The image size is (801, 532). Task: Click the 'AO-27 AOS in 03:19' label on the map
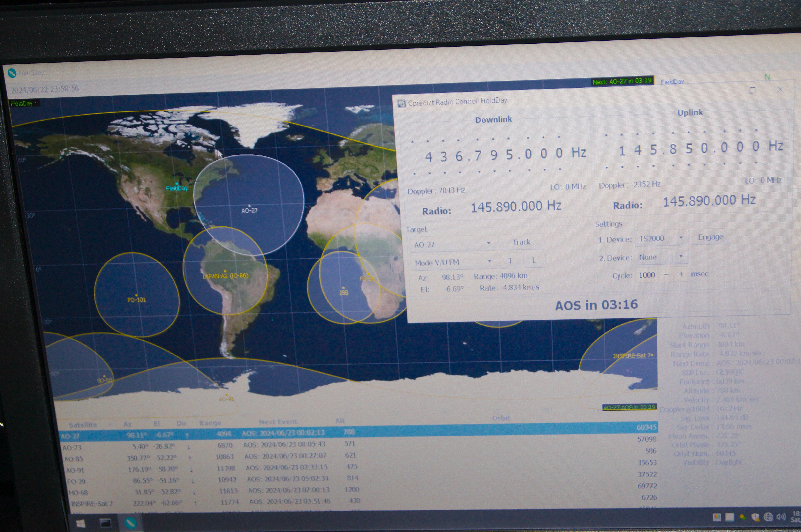pyautogui.click(x=629, y=407)
